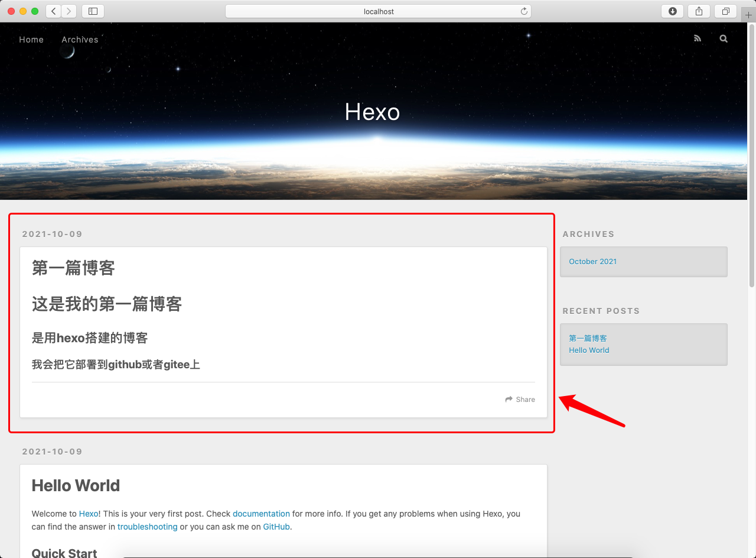Click the text 我会把它部署到github或者gitee上
Image resolution: width=756 pixels, height=558 pixels.
click(116, 365)
